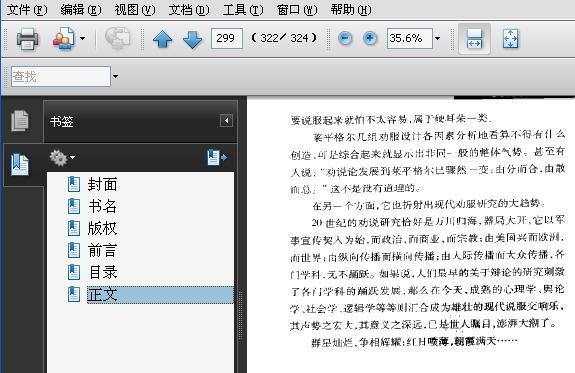Image resolution: width=575 pixels, height=373 pixels.
Task: Click the grayed-out comment bubbles icon
Action: [117, 39]
